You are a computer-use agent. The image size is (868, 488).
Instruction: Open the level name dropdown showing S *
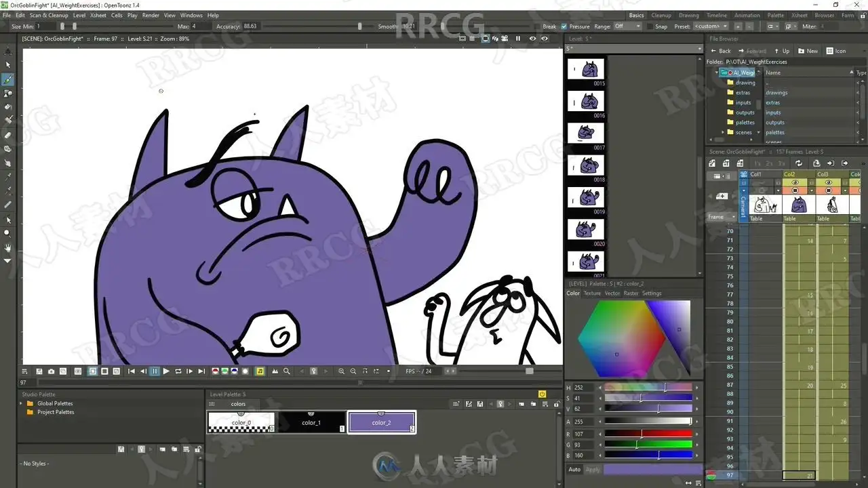634,49
